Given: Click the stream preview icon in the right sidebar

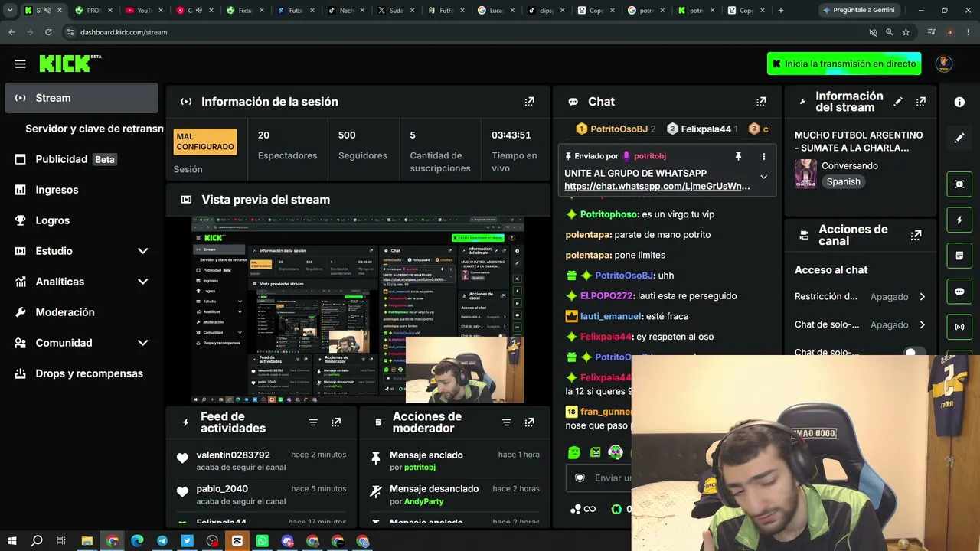Looking at the screenshot, I should tap(959, 184).
